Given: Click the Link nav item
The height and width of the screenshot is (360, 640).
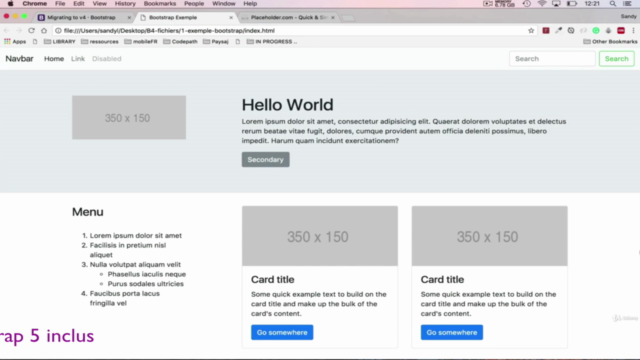Looking at the screenshot, I should point(78,59).
